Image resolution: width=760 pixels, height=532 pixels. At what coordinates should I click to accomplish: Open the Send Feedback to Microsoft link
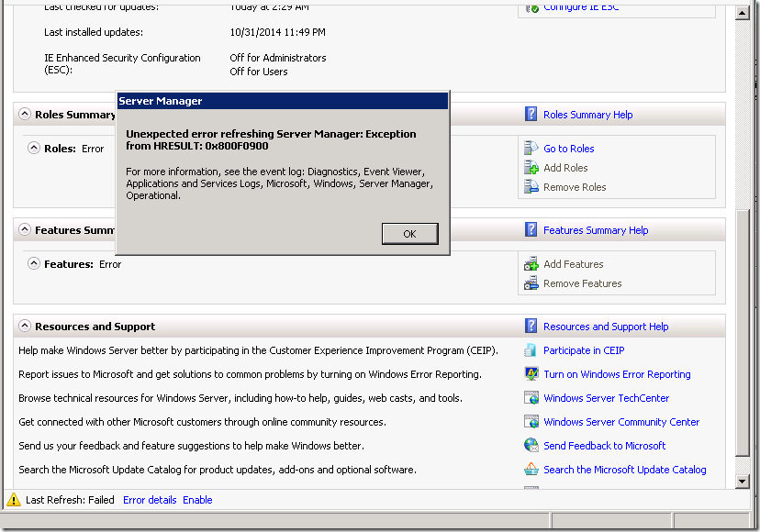coord(604,447)
